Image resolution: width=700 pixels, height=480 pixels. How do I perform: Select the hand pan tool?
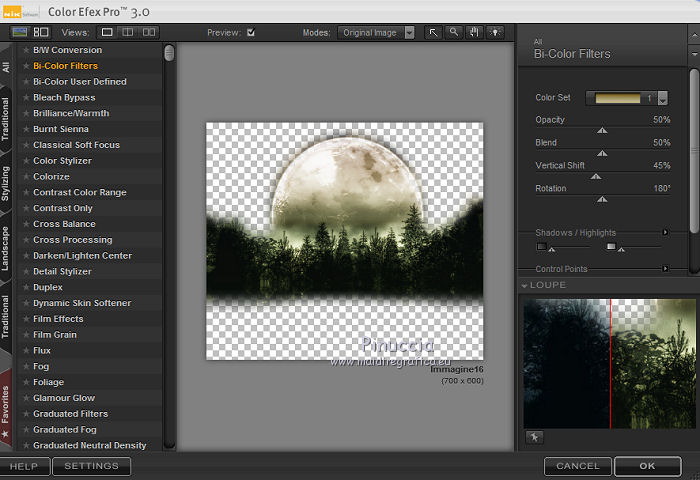[x=474, y=32]
